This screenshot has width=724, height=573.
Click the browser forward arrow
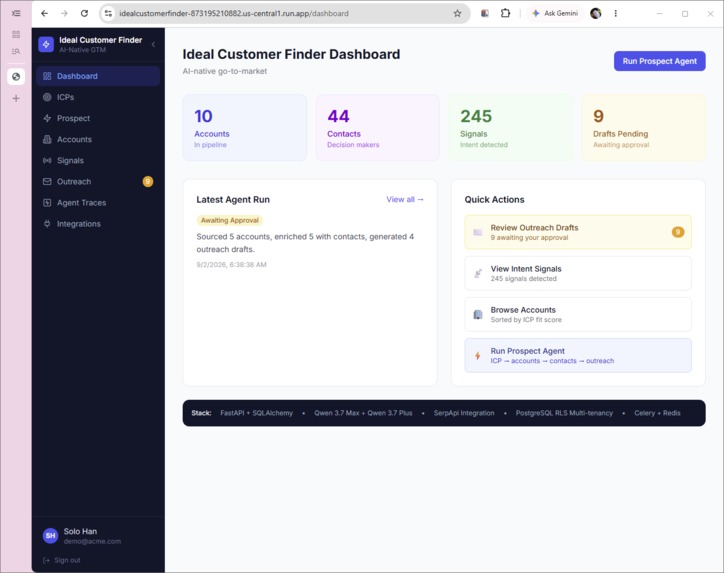click(64, 13)
